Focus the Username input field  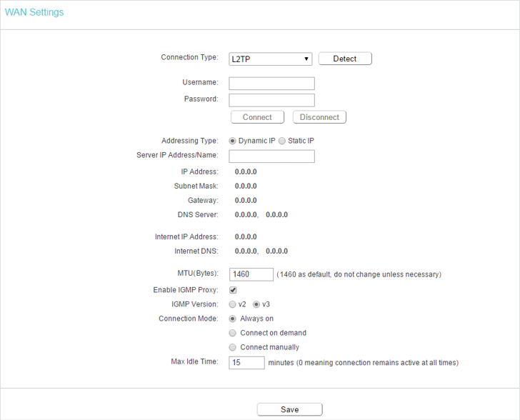tap(271, 84)
